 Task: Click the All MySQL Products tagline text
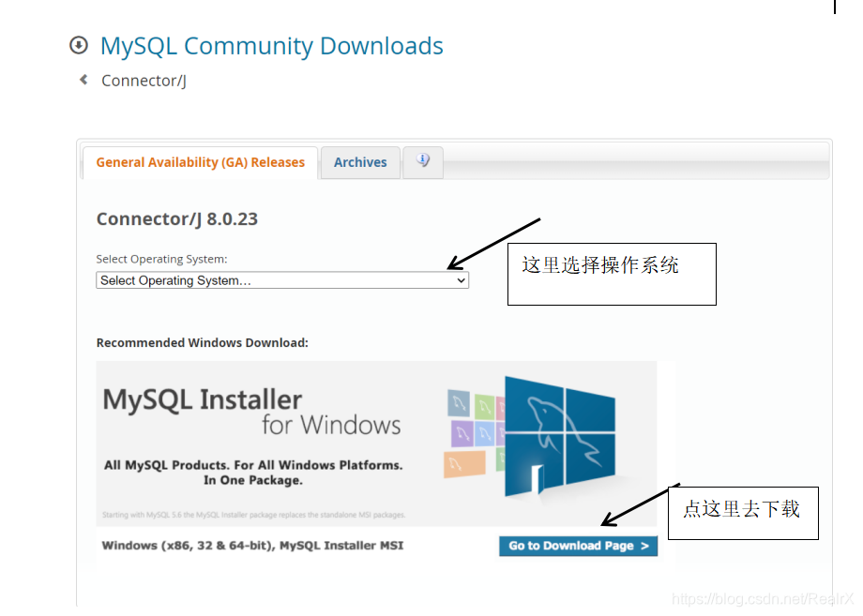click(253, 473)
